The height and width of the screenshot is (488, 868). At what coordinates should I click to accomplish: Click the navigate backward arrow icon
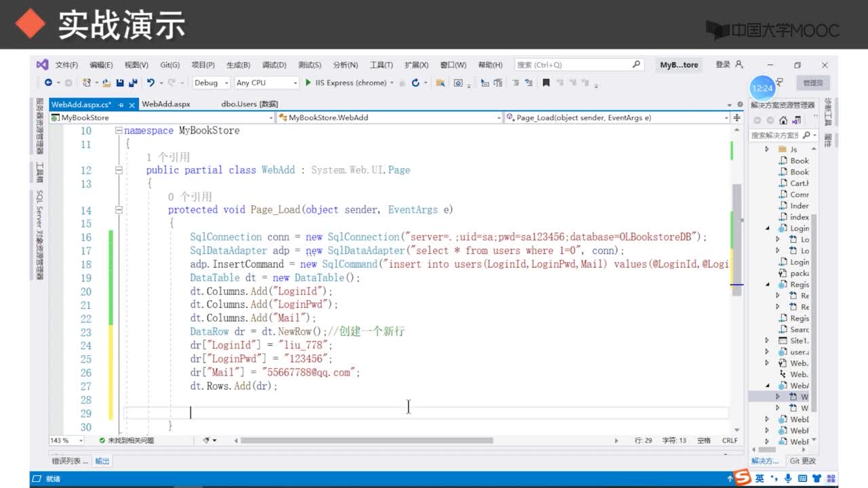point(48,83)
